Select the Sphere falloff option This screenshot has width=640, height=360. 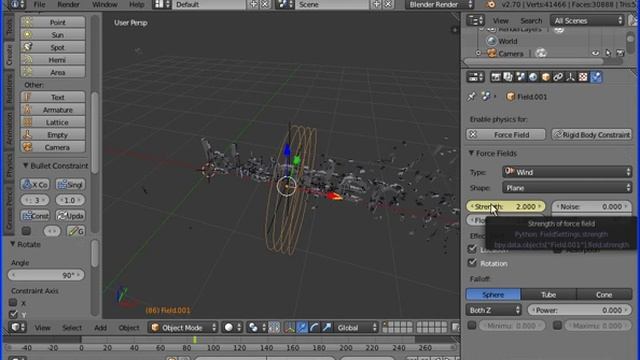(493, 294)
